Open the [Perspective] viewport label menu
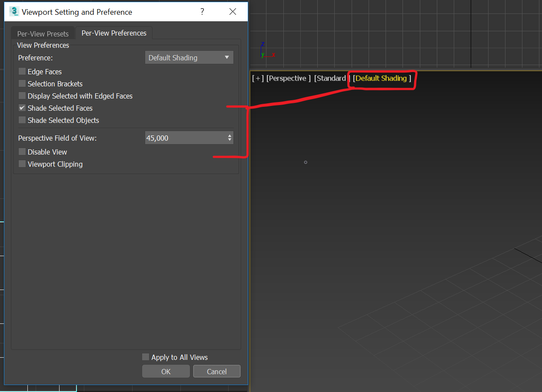 (x=289, y=79)
